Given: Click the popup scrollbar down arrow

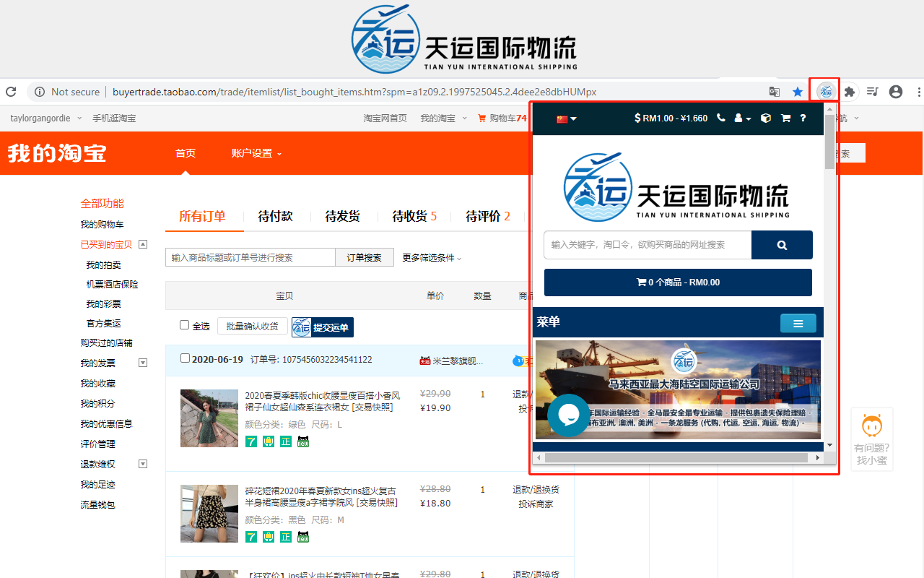Looking at the screenshot, I should pos(830,445).
